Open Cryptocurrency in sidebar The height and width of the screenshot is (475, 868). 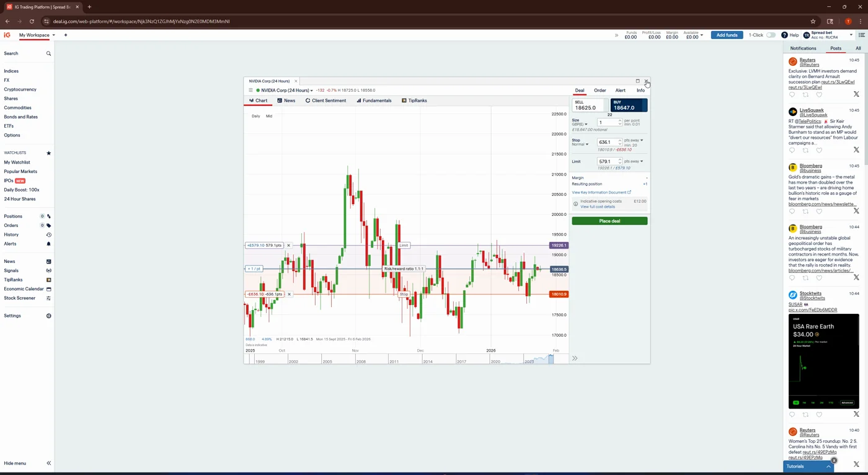(x=20, y=89)
